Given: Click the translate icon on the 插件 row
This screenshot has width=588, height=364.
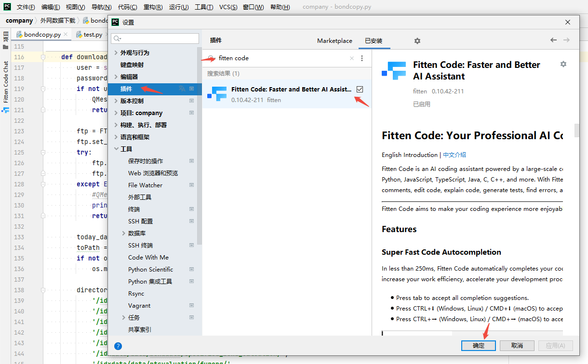Looking at the screenshot, I should point(182,89).
